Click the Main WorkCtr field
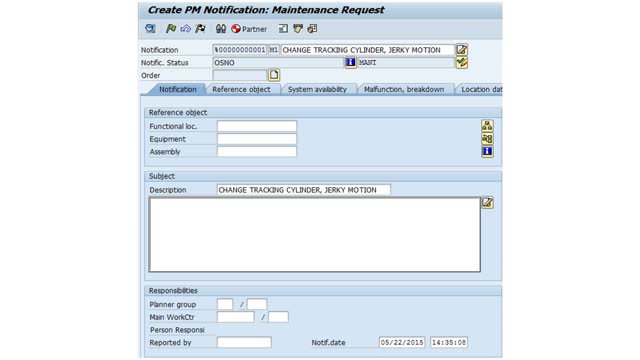This screenshot has height=360, width=640. pyautogui.click(x=236, y=317)
